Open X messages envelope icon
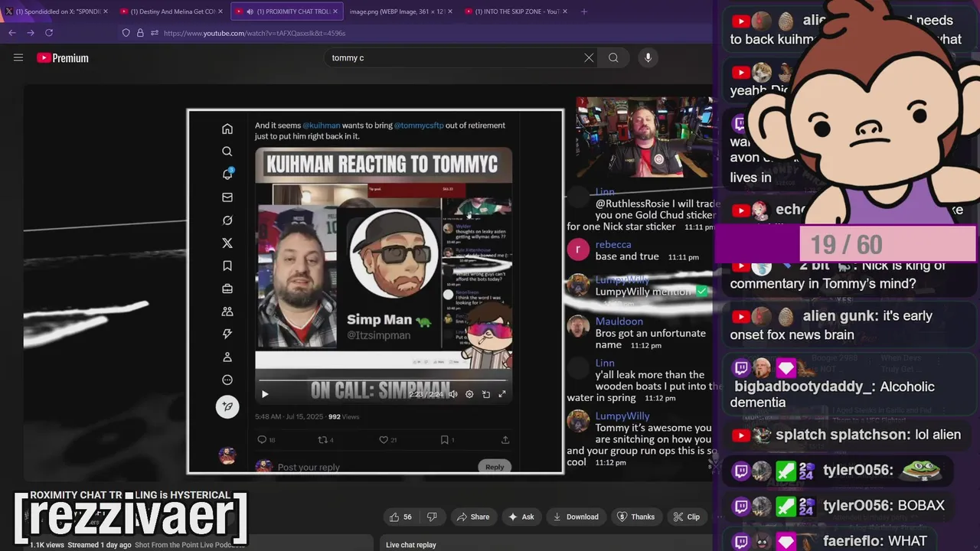Screen dimensions: 980x551 click(x=227, y=197)
